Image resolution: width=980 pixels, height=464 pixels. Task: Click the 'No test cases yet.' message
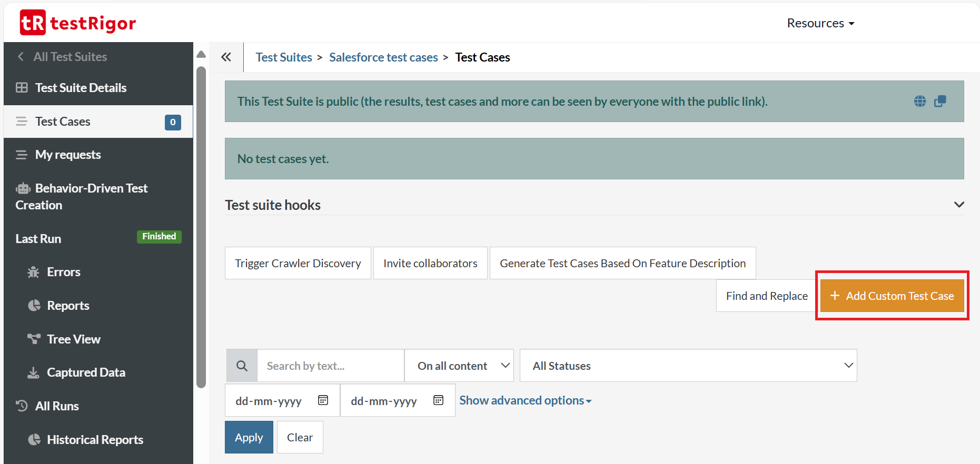click(x=283, y=159)
